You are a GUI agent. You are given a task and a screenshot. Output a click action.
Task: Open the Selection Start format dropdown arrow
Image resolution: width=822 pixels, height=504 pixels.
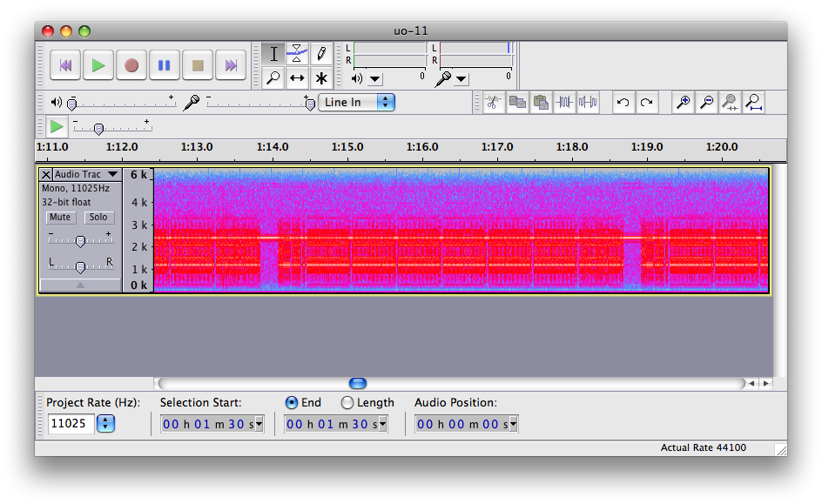[259, 424]
